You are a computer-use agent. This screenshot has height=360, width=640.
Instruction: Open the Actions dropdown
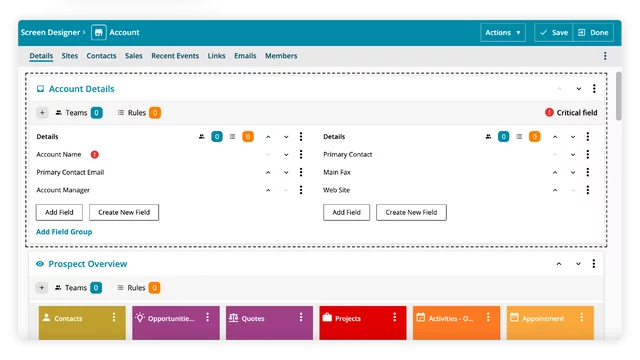tap(502, 33)
